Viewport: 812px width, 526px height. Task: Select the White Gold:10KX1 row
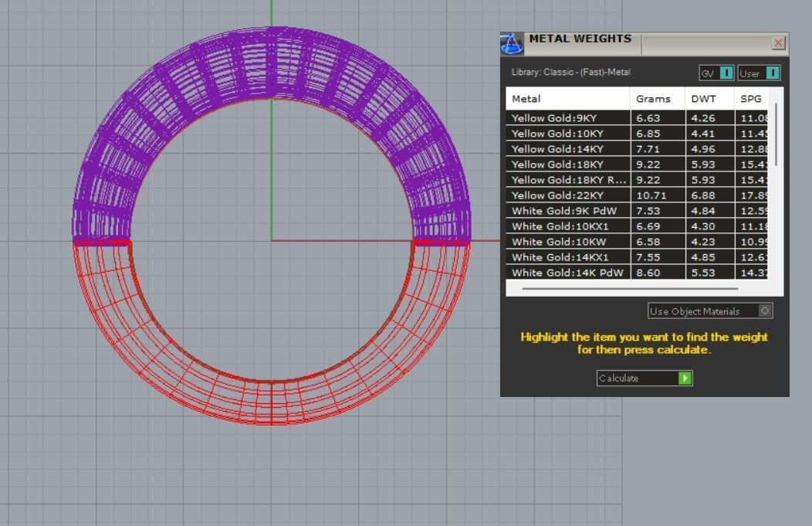pos(637,226)
